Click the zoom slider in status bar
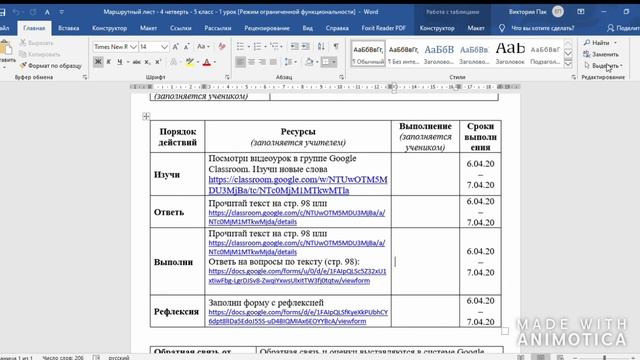Image resolution: width=640 pixels, height=360 pixels. [604, 358]
